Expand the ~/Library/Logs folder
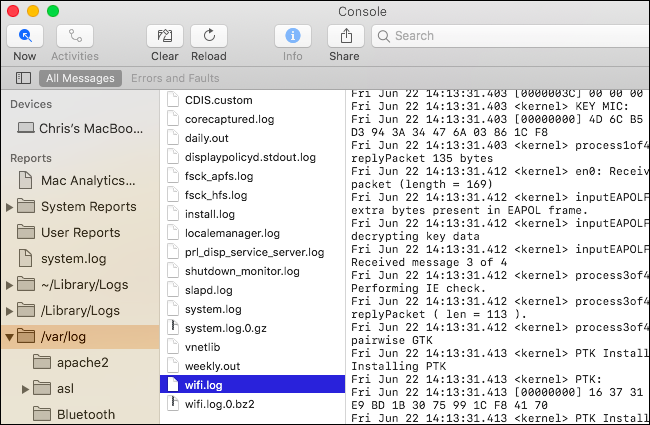This screenshot has height=425, width=650. click(x=10, y=285)
